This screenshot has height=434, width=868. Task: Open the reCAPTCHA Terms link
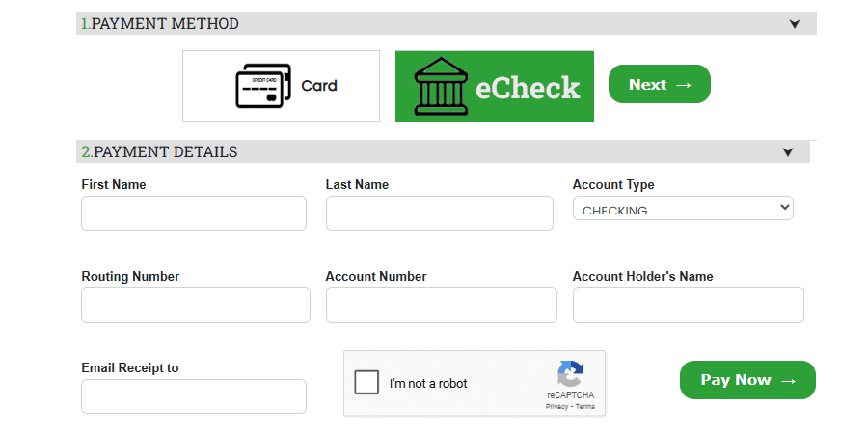(585, 407)
